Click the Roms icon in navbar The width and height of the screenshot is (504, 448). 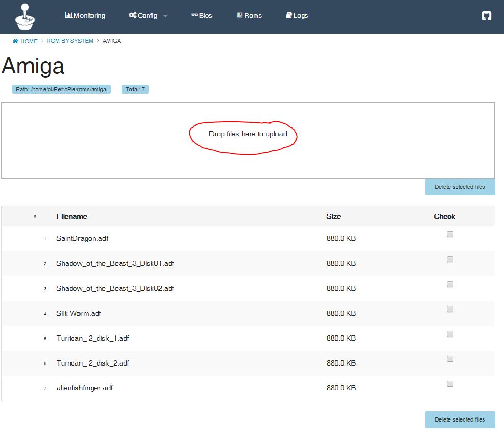240,15
